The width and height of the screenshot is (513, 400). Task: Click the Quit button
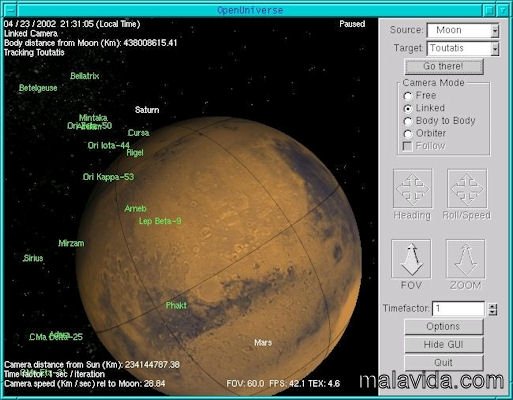(444, 363)
